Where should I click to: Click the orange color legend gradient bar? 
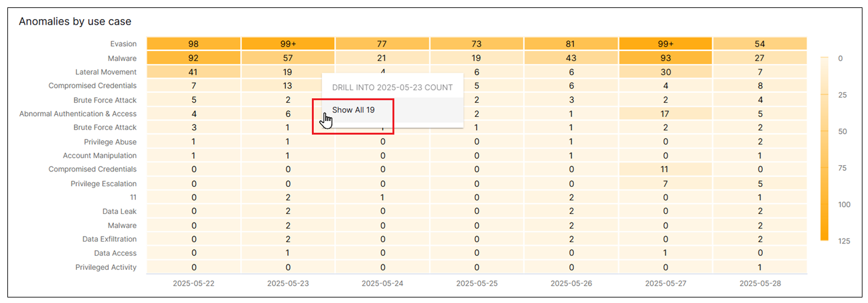tap(825, 149)
